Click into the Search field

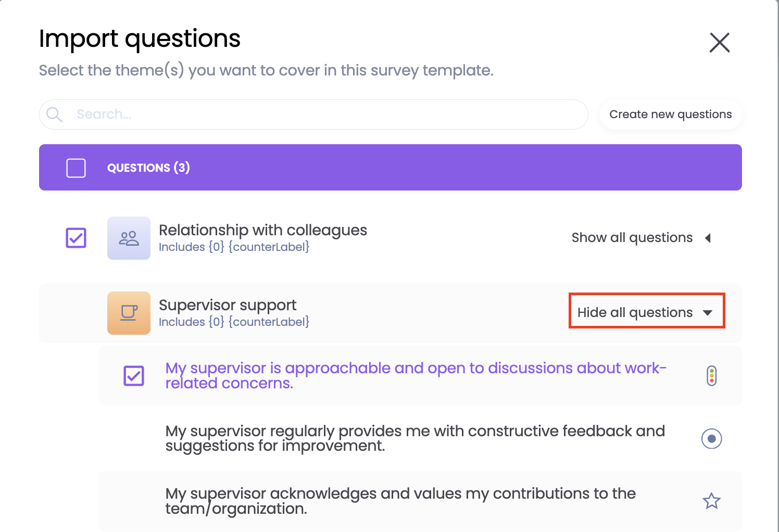click(x=323, y=115)
